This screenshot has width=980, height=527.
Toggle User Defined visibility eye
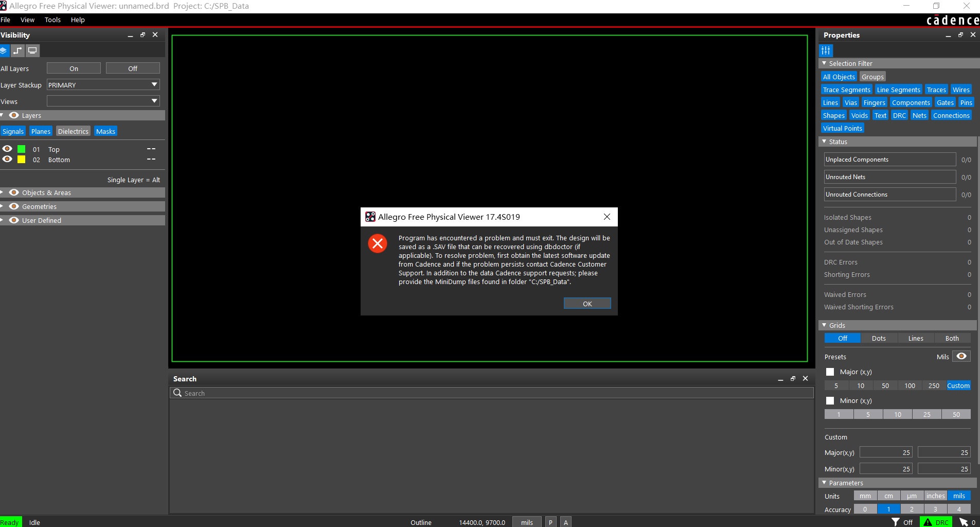14,220
